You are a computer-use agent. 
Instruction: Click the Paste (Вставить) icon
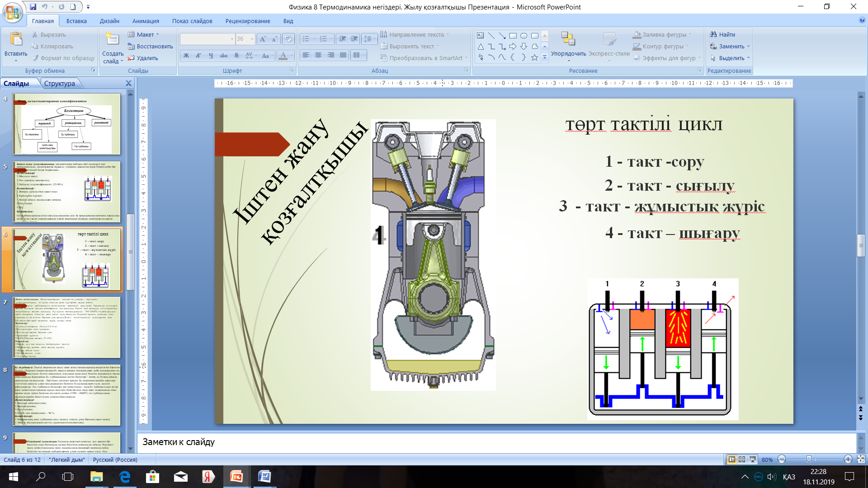(16, 40)
